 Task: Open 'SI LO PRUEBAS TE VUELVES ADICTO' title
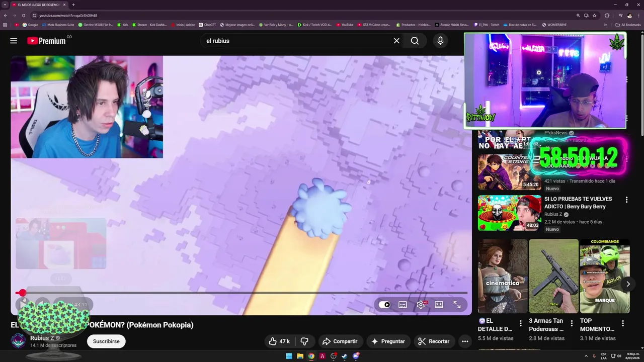[x=578, y=203]
